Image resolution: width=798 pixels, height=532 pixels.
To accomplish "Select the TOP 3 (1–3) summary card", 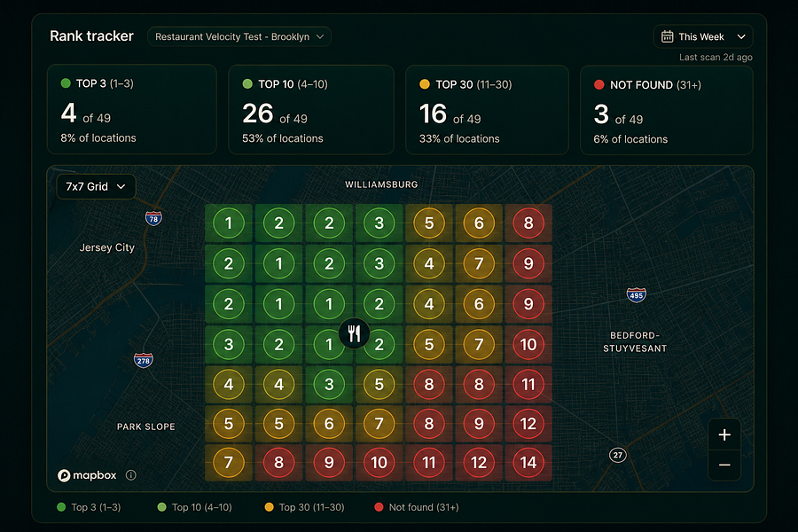I will (132, 109).
